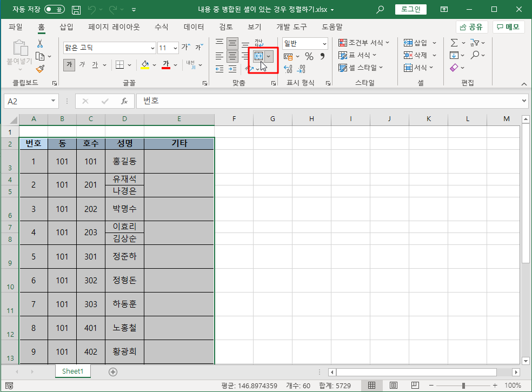
Task: Increase font size icon
Action: [x=186, y=47]
